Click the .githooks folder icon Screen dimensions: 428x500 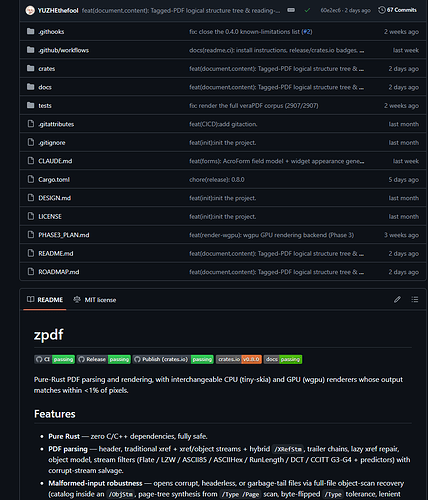click(x=31, y=31)
